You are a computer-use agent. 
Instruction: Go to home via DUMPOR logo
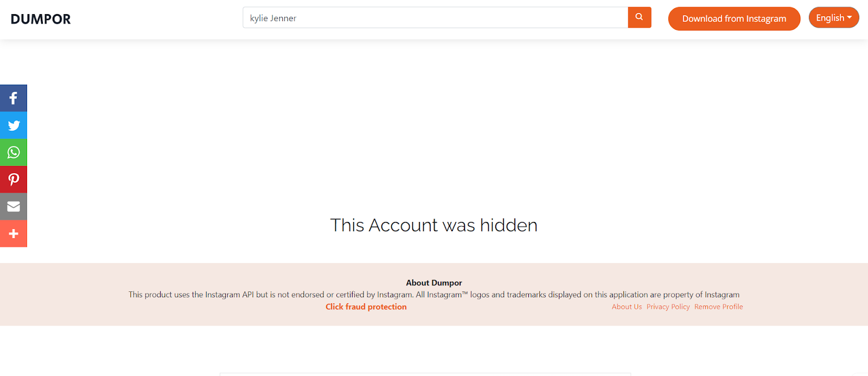tap(41, 19)
